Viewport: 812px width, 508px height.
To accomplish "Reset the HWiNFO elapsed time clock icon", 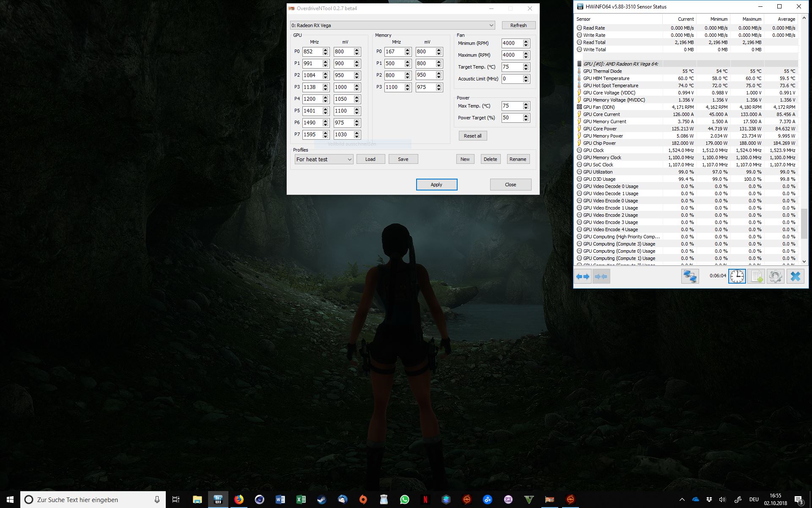I will tap(737, 276).
